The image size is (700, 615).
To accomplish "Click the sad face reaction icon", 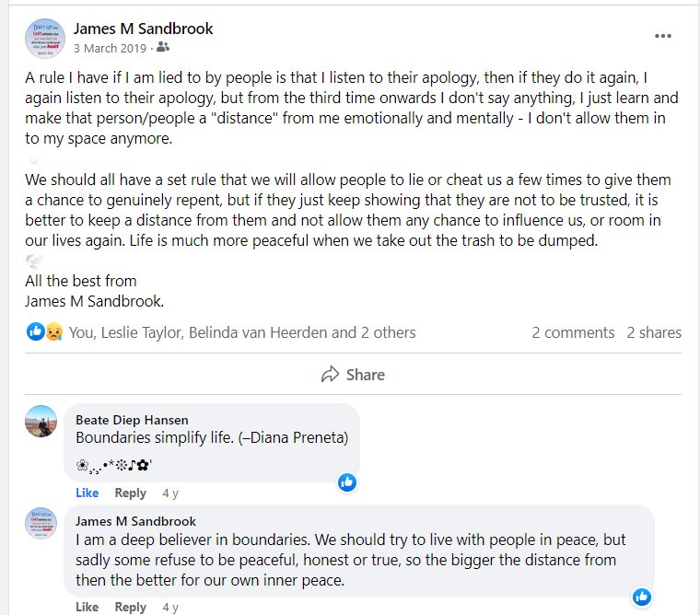I will [54, 331].
